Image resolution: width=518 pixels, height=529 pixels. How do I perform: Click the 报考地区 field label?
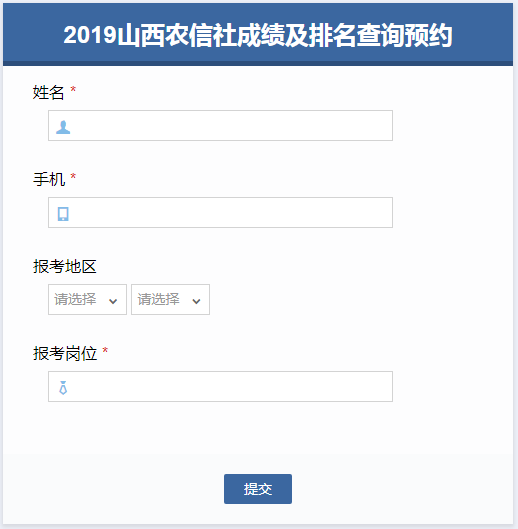tap(65, 267)
